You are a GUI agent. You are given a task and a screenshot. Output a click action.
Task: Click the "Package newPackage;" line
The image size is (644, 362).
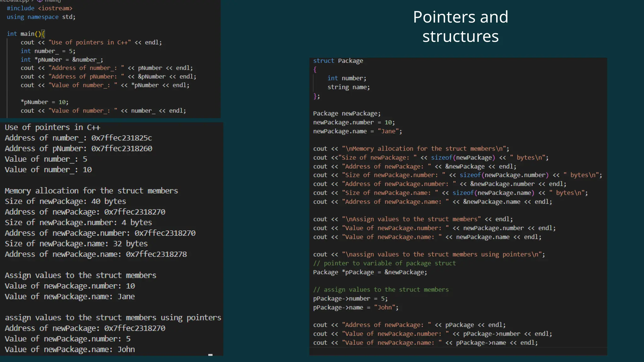347,113
